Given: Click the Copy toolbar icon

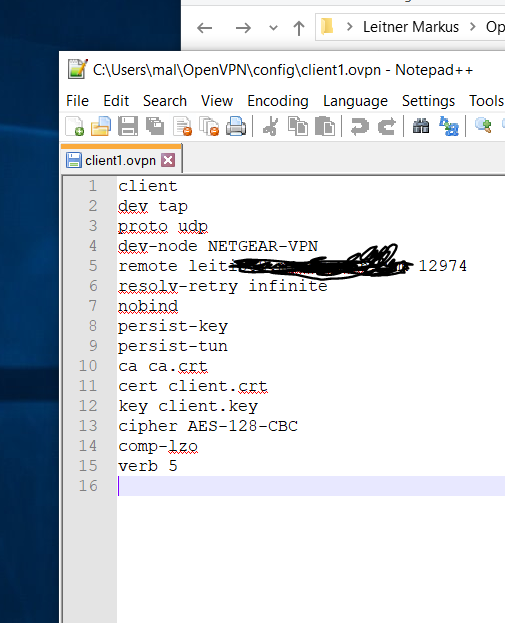Looking at the screenshot, I should point(298,126).
